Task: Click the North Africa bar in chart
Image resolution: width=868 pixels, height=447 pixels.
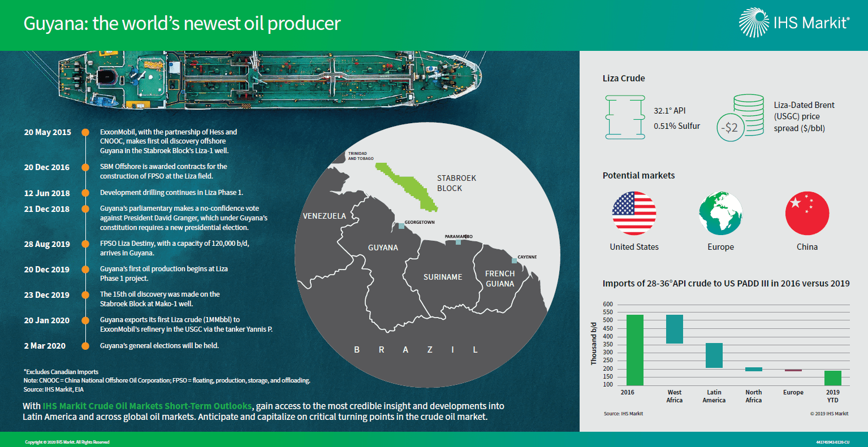Action: [x=754, y=369]
